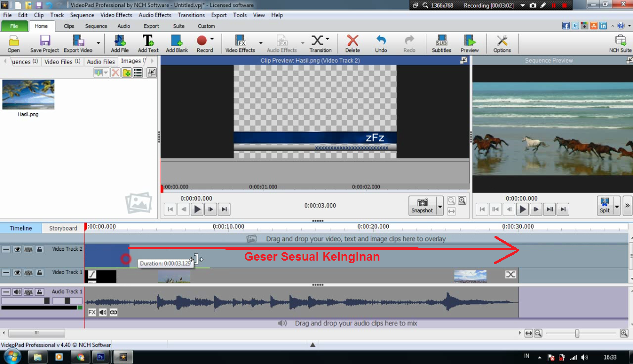Hide Video Track 2 using eye icon
Viewport: 633px width, 364px height.
point(17,249)
